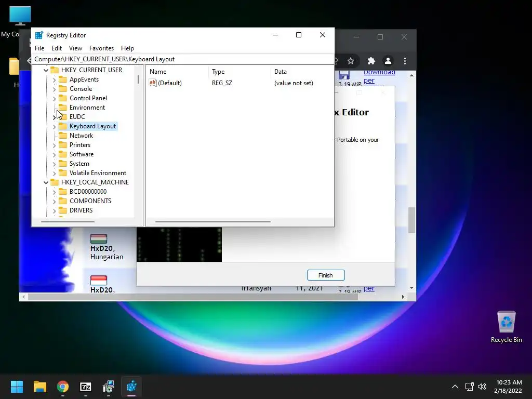
Task: Expand the System key
Action: [x=54, y=164]
